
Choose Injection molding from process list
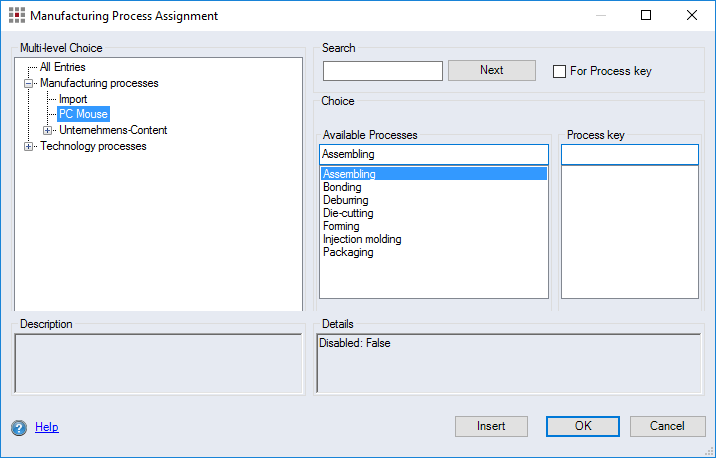(362, 239)
